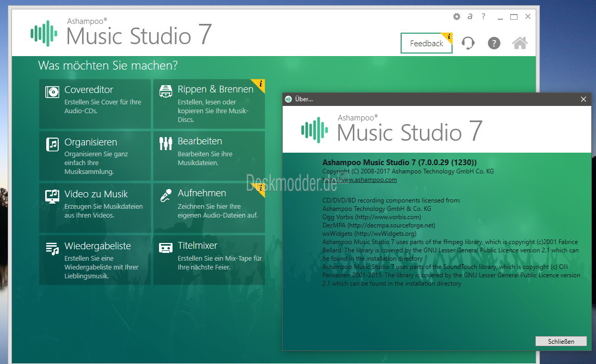This screenshot has width=596, height=364.
Task: Open the Aufnehmen recording module
Action: [209, 208]
